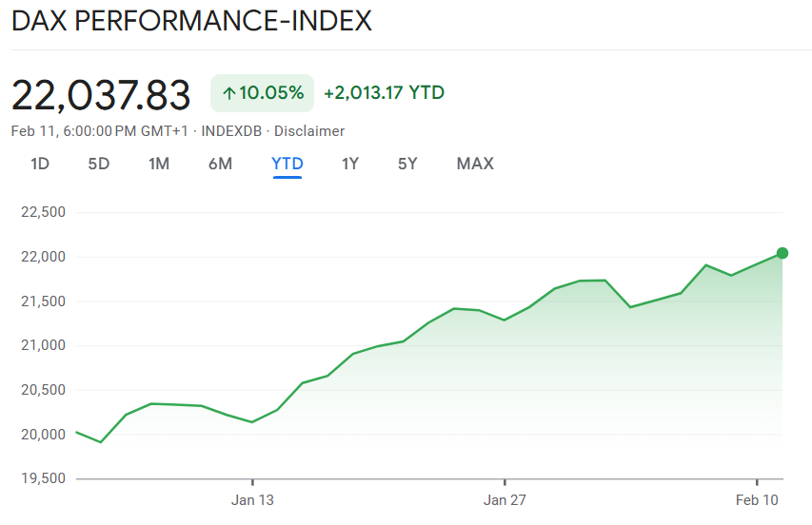Open the Disclaimer link
Image resolution: width=812 pixels, height=525 pixels.
309,131
